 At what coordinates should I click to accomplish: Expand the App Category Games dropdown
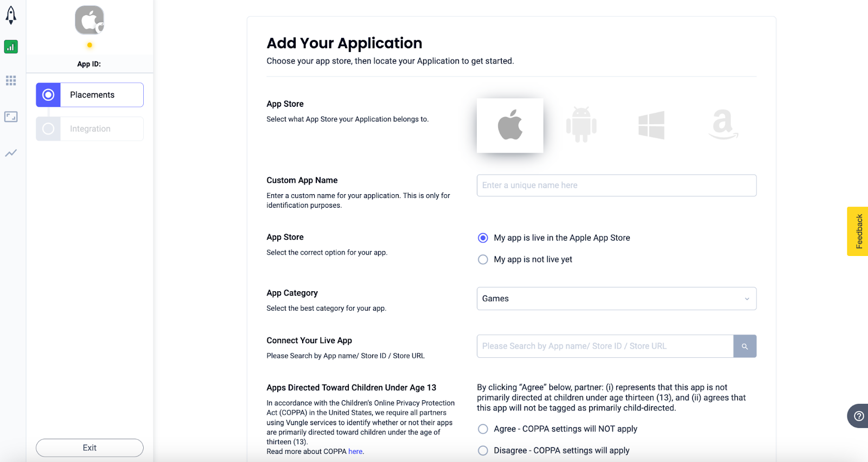click(616, 299)
